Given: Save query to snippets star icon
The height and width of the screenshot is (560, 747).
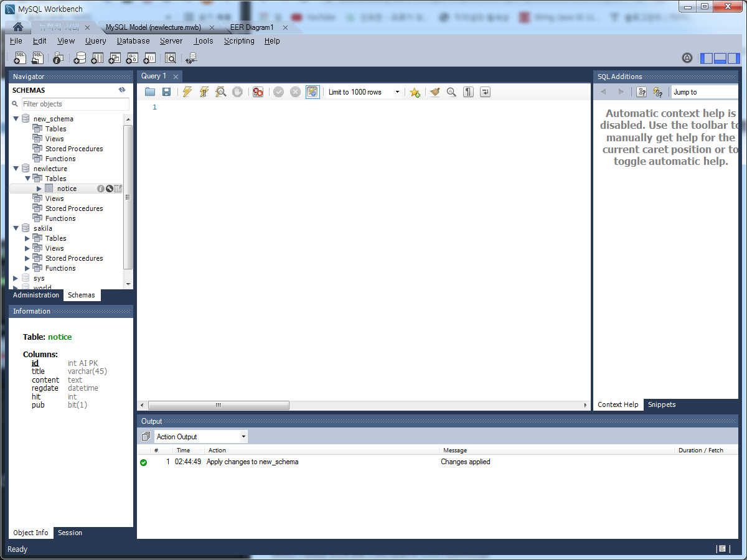Looking at the screenshot, I should point(415,92).
